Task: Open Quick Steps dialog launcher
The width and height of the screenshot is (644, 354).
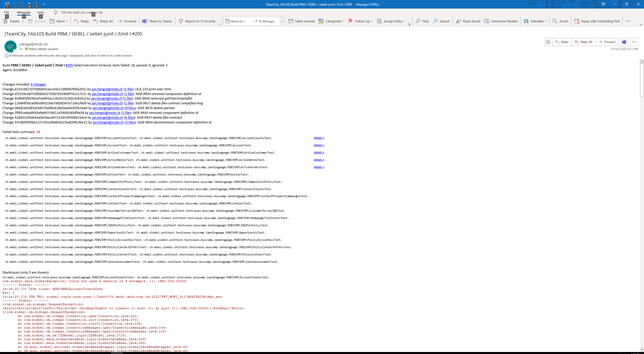Action: pos(220,25)
